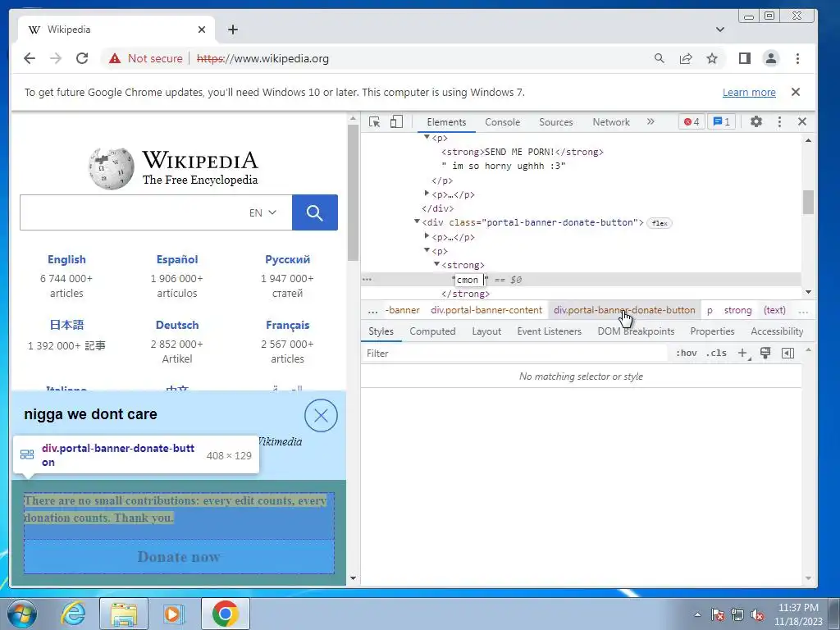Open the Accessibility pane tab
Viewport: 840px width, 630px height.
click(777, 331)
